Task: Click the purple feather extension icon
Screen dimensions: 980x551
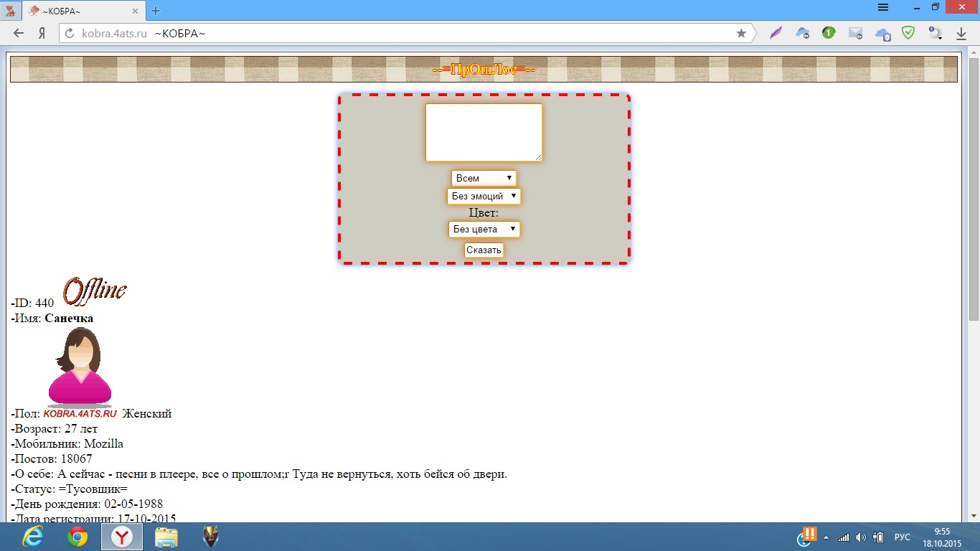Action: [776, 33]
